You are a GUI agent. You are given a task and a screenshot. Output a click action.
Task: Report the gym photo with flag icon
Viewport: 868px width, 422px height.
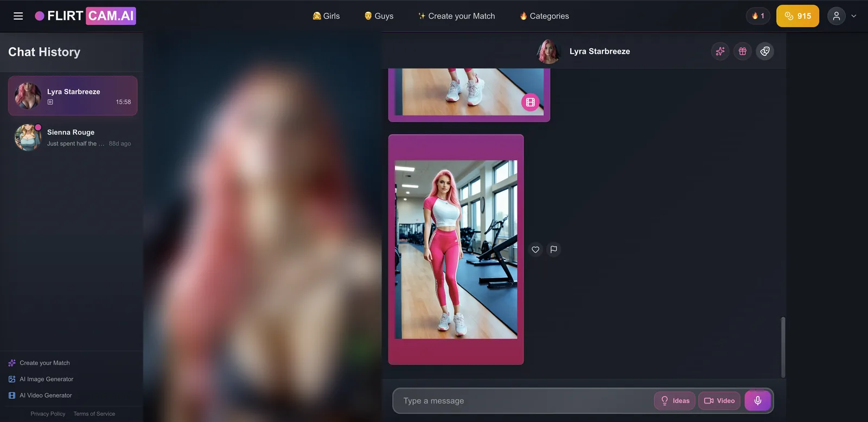(x=553, y=250)
